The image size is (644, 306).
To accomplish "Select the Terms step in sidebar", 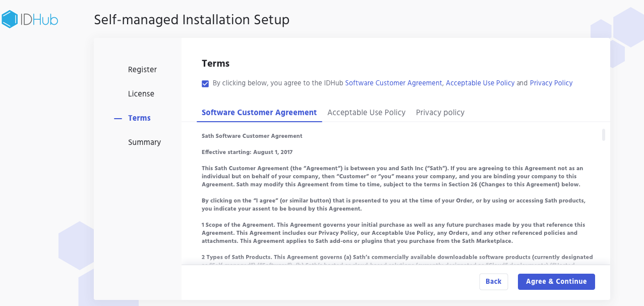I will pos(139,118).
